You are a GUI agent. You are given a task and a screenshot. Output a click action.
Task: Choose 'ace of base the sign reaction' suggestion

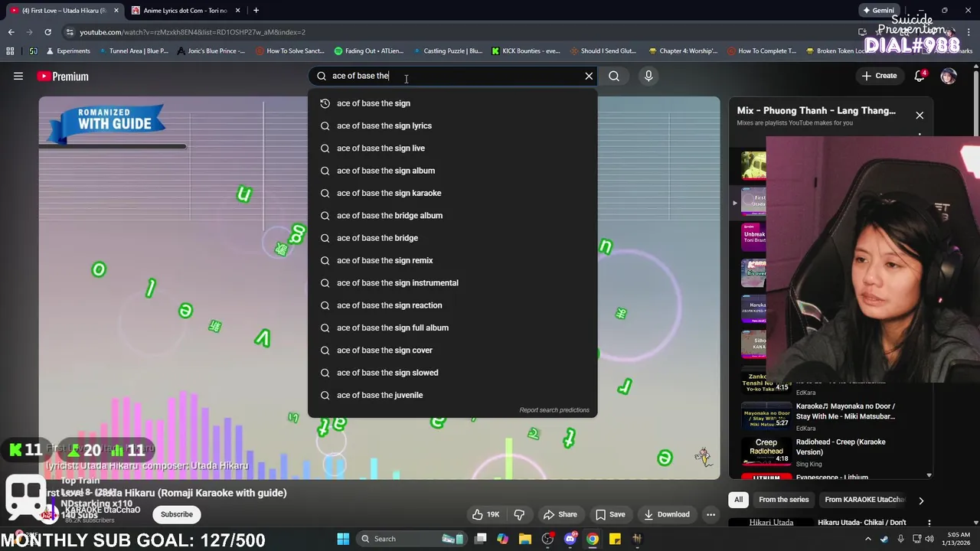point(452,305)
